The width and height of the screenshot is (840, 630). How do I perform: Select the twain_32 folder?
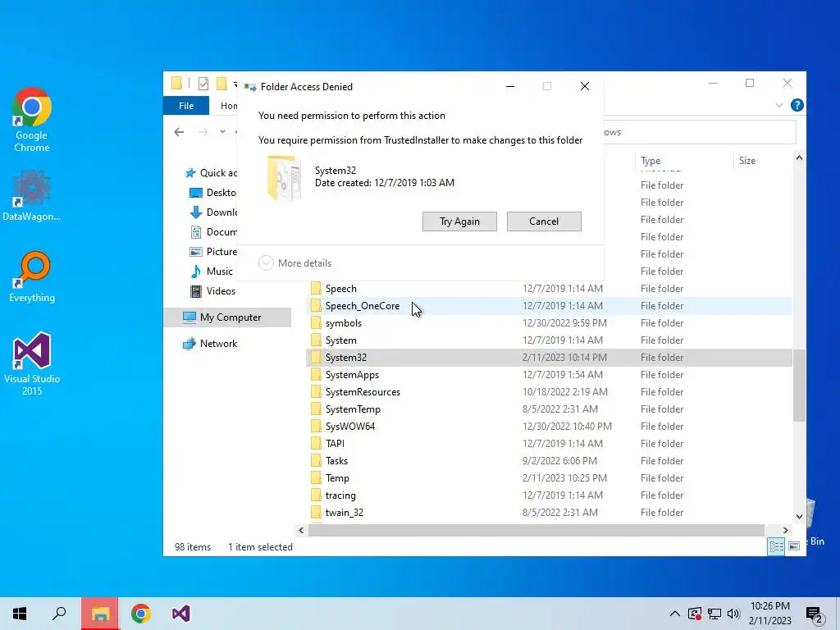tap(549, 512)
